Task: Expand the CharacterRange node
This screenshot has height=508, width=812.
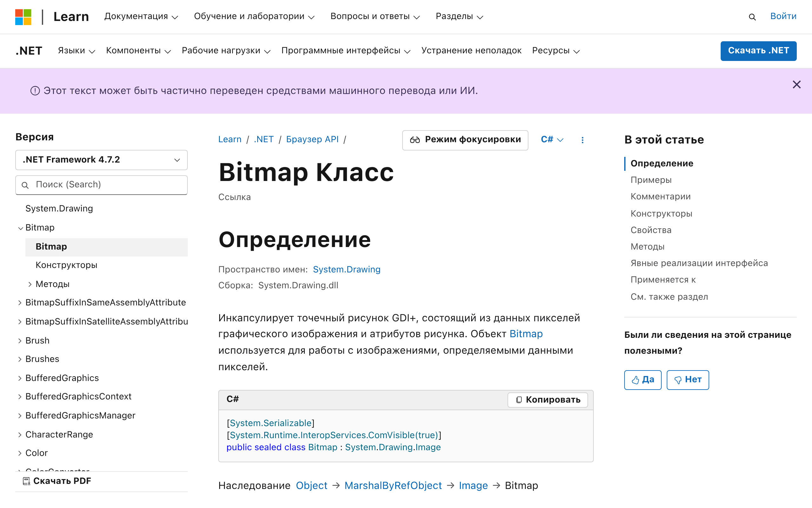Action: point(20,435)
